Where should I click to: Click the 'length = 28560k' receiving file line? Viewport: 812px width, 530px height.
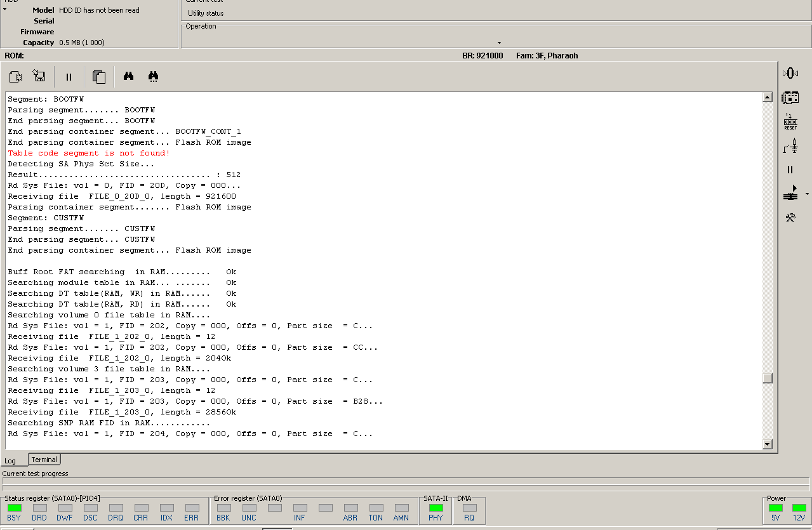point(122,412)
